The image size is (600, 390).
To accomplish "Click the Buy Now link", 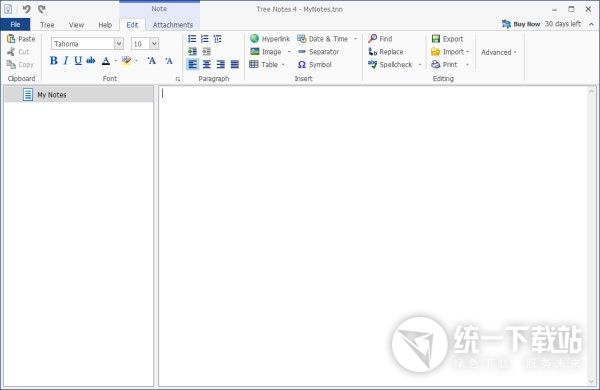I will (527, 24).
